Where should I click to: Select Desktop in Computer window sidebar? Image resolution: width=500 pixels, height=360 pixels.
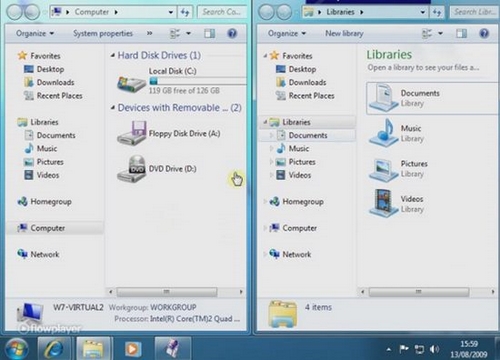[44, 69]
